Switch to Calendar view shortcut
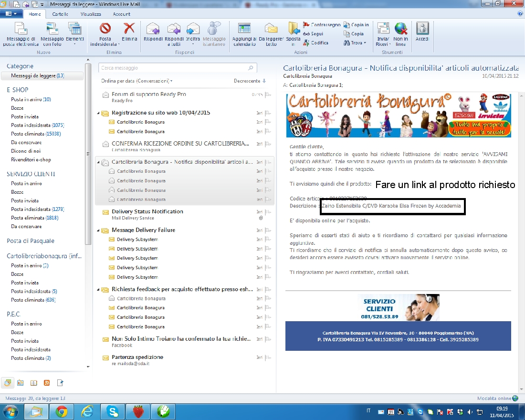Viewport: 525px width, 420px height. (21, 382)
